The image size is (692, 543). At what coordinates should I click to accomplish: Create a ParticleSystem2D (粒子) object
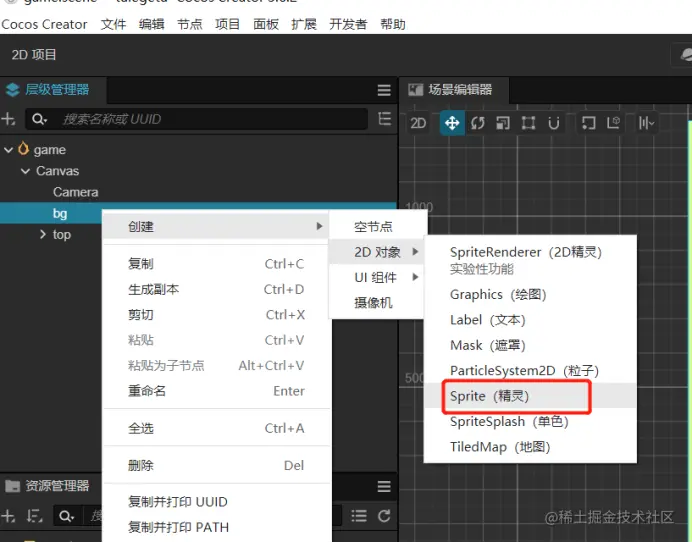click(530, 371)
